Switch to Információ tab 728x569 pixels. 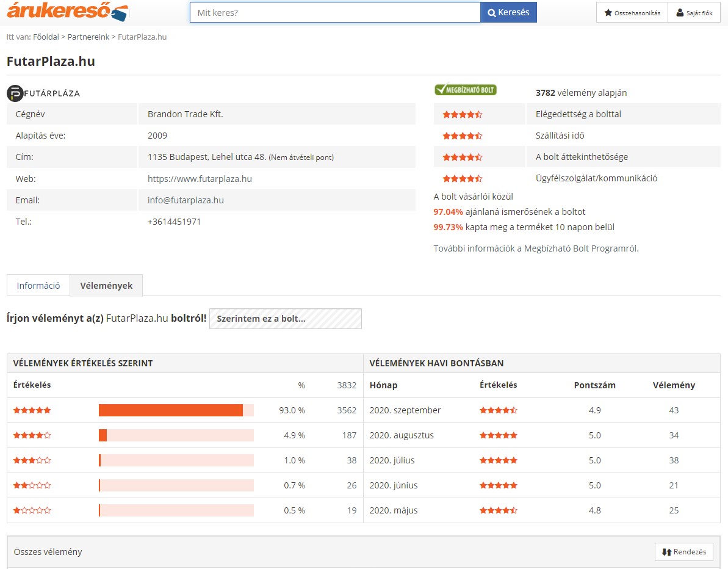click(38, 285)
